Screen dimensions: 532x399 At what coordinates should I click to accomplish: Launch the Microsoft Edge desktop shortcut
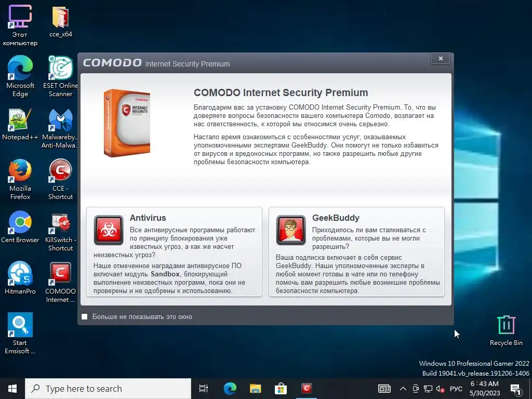[20, 76]
